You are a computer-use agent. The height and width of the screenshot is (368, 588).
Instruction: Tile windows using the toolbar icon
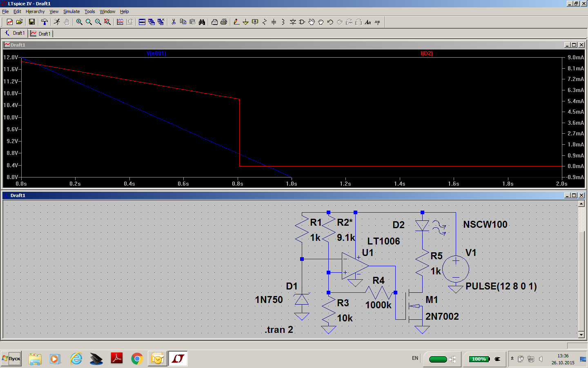coord(142,22)
